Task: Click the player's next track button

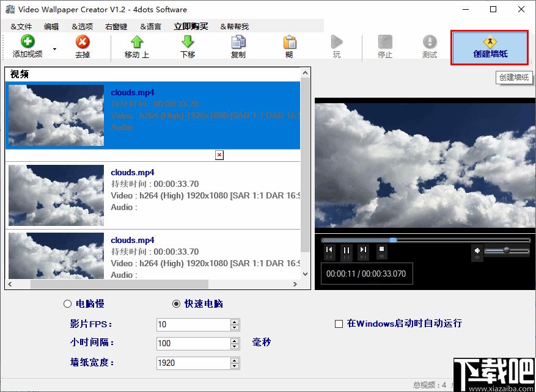Action: tap(364, 250)
